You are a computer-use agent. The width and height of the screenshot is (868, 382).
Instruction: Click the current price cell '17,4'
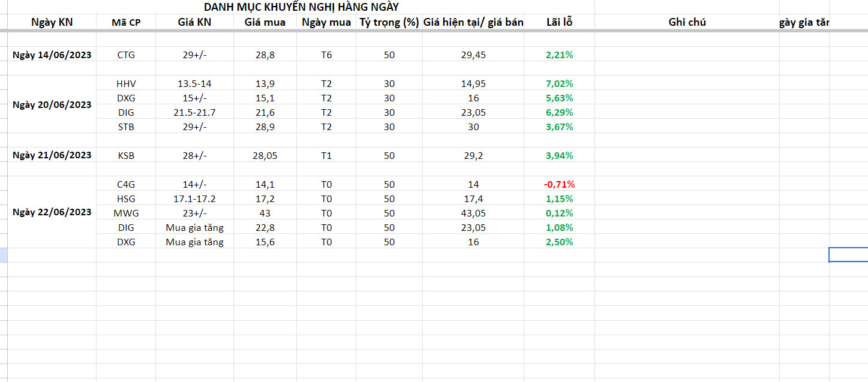coord(473,198)
